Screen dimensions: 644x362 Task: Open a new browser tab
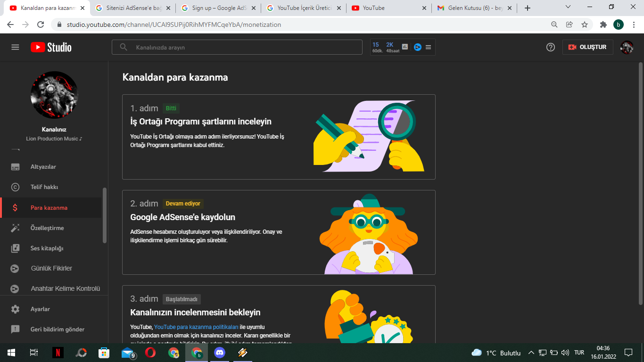(528, 8)
